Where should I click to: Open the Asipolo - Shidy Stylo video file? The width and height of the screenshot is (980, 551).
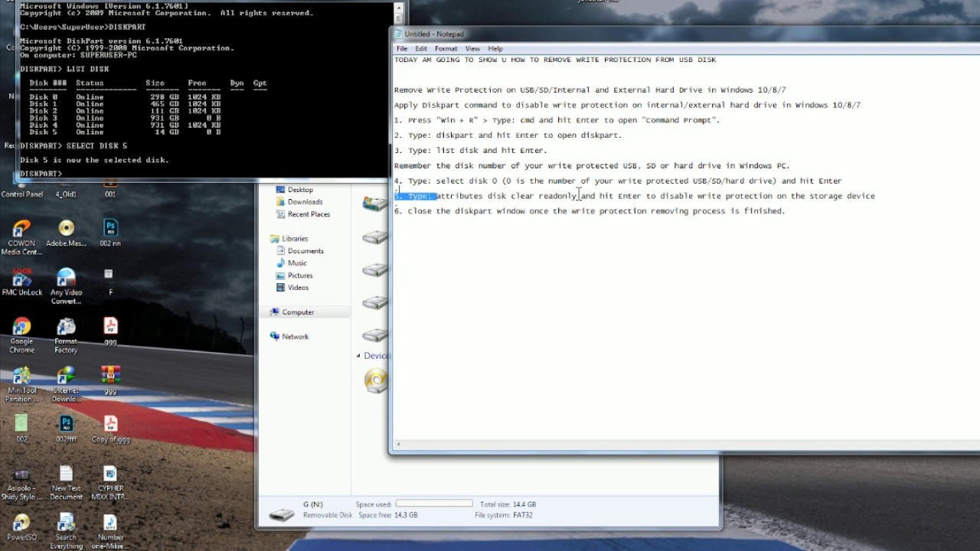21,483
